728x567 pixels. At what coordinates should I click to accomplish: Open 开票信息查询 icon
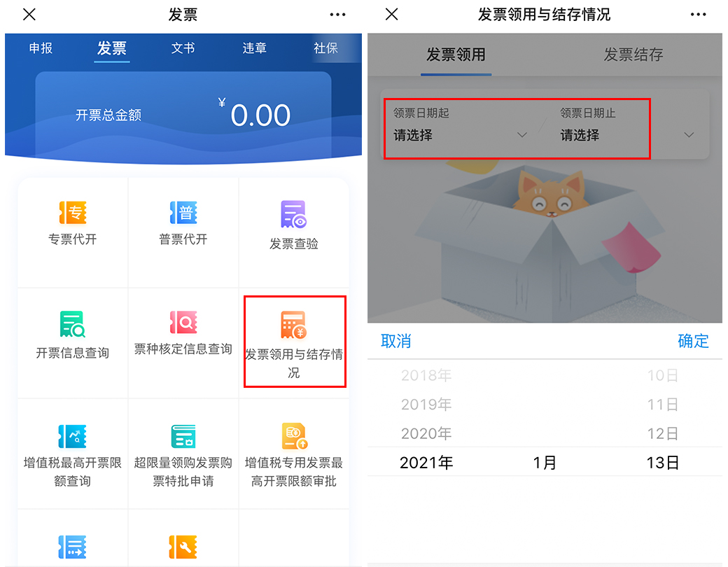coord(72,324)
